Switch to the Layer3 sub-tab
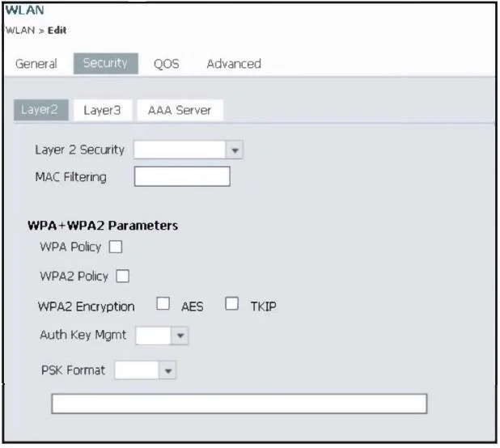Screen dimensions: 500x448 (103, 110)
